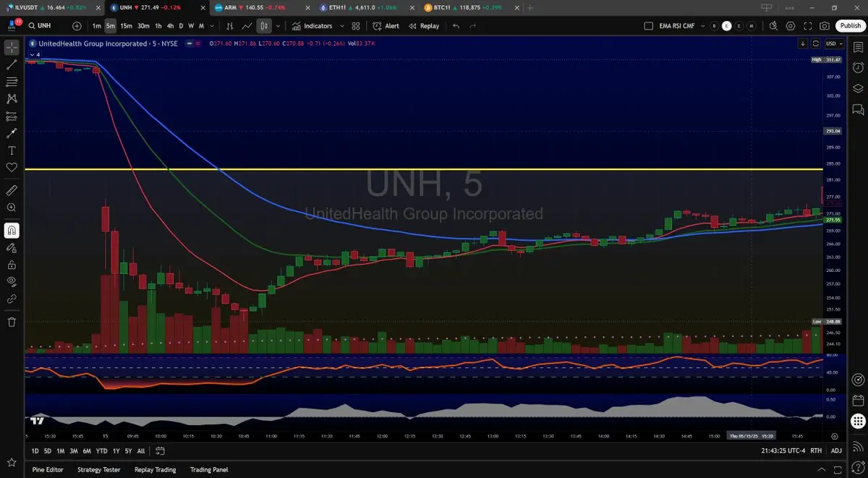Open chart settings hexagon icon
The width and height of the screenshot is (868, 478).
tap(791, 25)
